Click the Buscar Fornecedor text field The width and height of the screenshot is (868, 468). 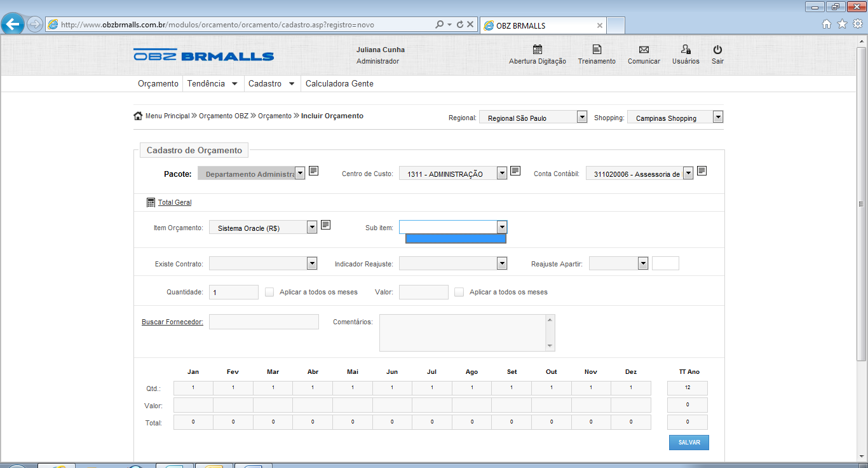tap(264, 322)
